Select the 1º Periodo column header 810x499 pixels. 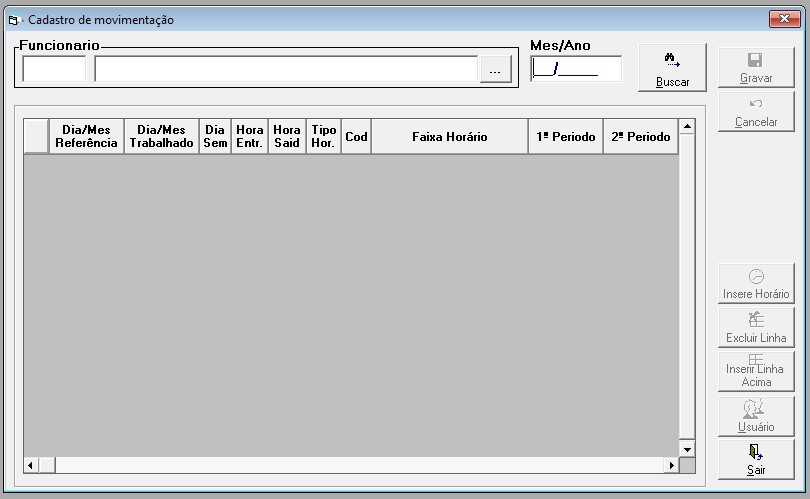pos(566,136)
